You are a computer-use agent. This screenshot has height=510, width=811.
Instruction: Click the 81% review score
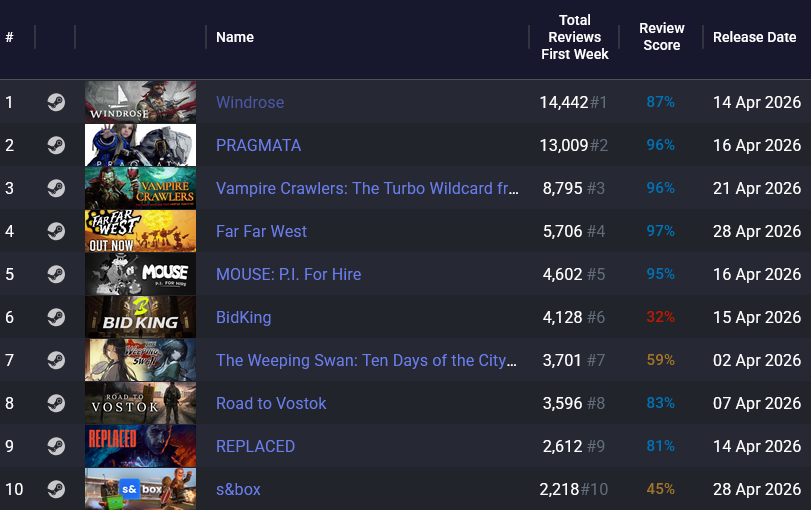click(x=660, y=446)
